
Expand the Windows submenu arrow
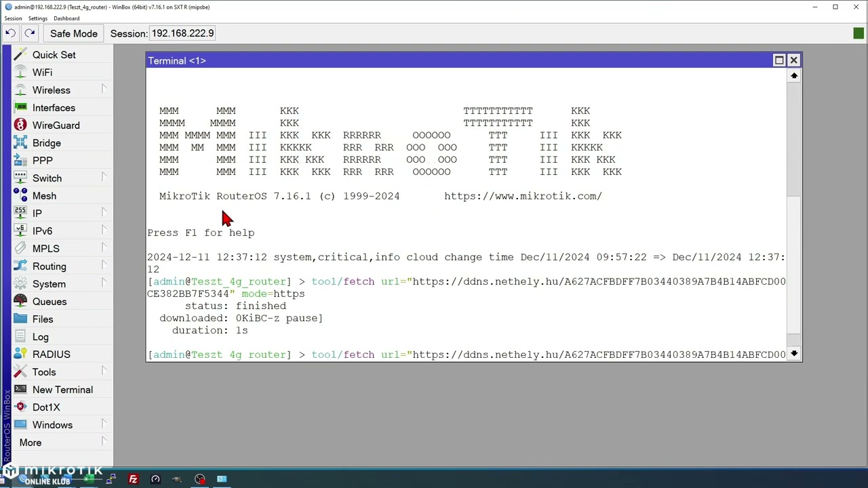pos(104,424)
